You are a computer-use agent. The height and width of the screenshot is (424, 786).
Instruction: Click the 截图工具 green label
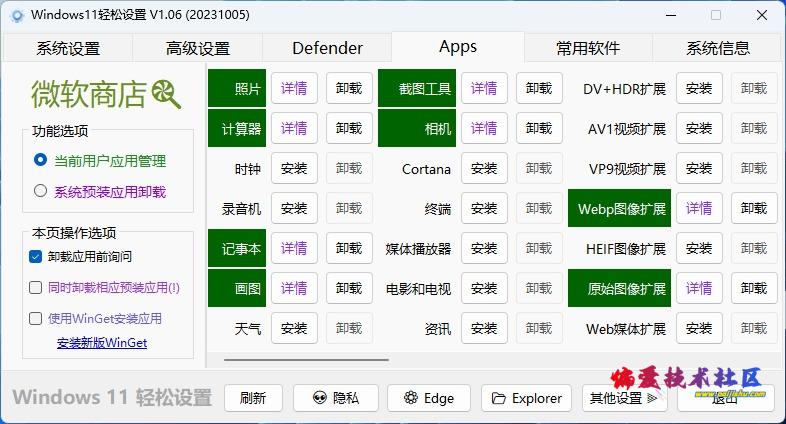tap(417, 88)
